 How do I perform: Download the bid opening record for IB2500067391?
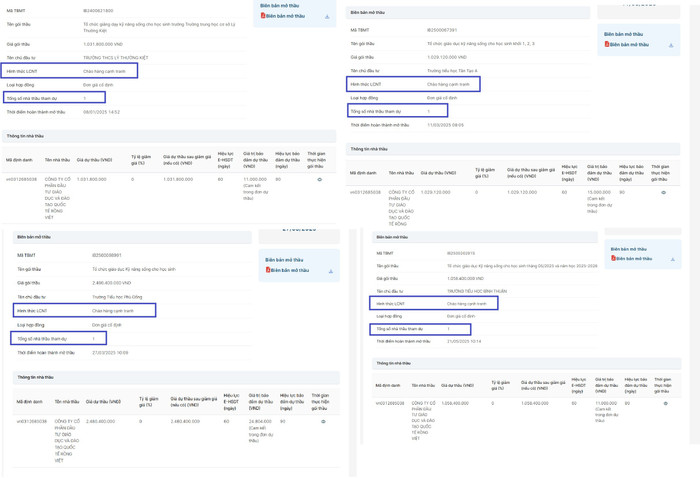(x=671, y=45)
